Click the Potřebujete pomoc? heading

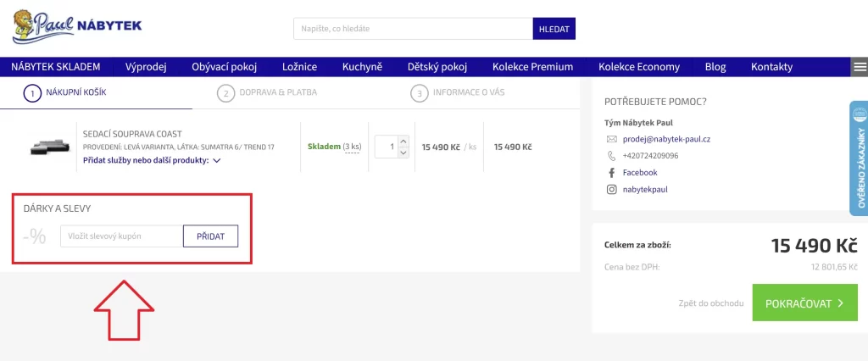[x=656, y=102]
